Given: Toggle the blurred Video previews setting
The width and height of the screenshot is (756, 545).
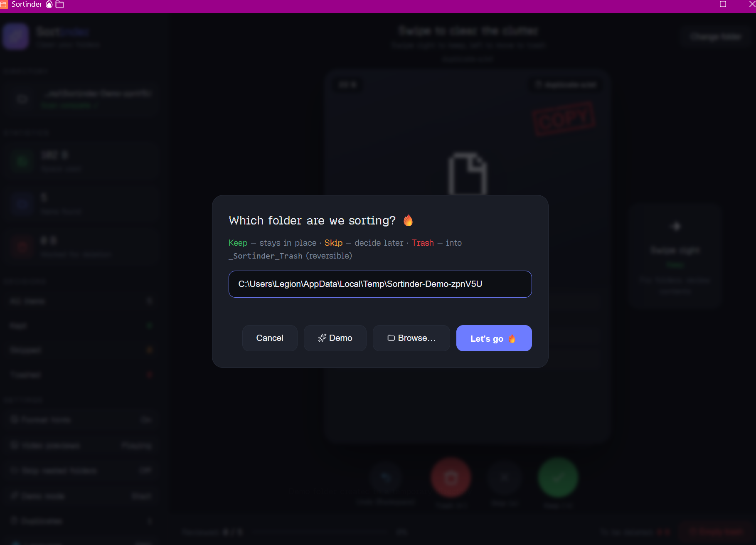Looking at the screenshot, I should click(81, 446).
